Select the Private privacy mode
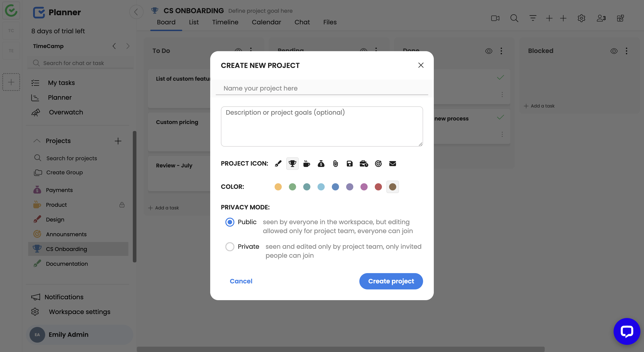644x352 pixels. click(230, 247)
